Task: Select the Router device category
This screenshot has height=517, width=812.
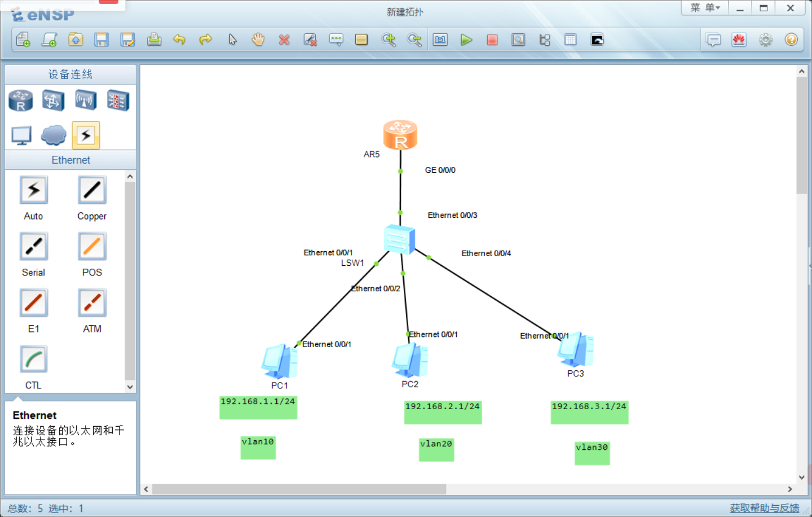Action: click(21, 101)
